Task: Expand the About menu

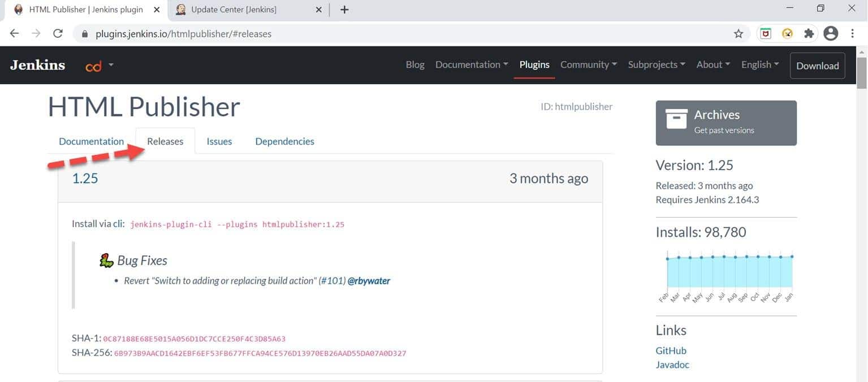Action: [x=713, y=64]
